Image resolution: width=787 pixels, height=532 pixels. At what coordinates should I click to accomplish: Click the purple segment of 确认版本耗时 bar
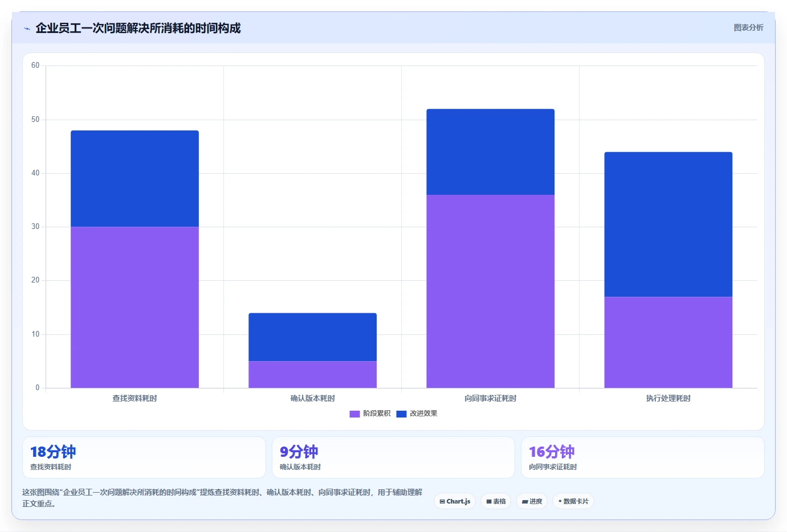[x=312, y=374]
